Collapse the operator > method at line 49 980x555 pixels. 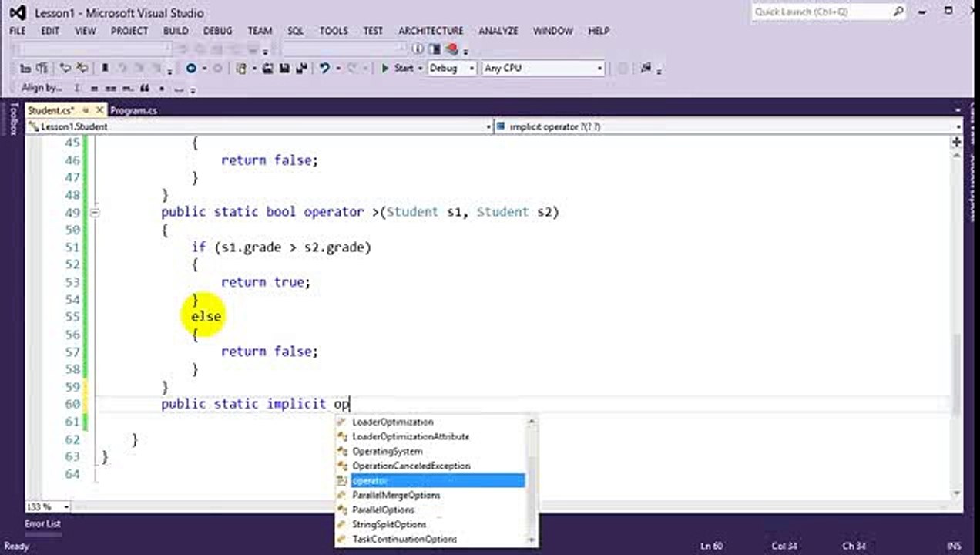[95, 212]
